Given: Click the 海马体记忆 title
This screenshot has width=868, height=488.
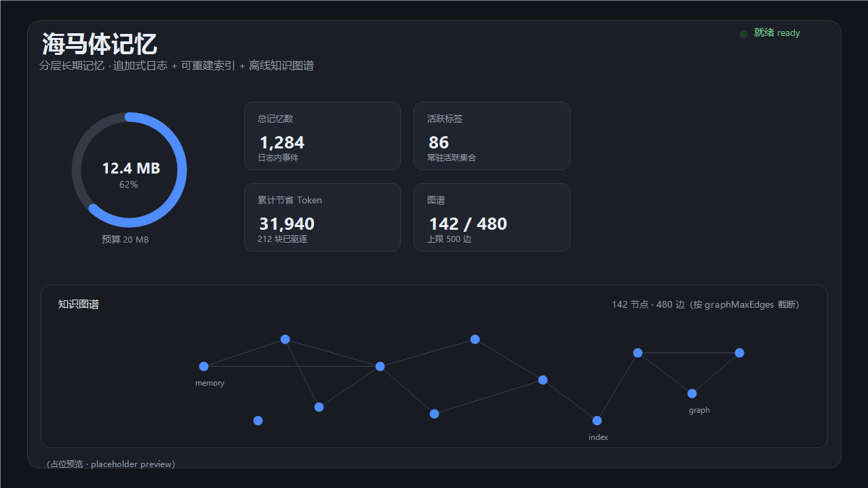Looking at the screenshot, I should click(x=100, y=44).
